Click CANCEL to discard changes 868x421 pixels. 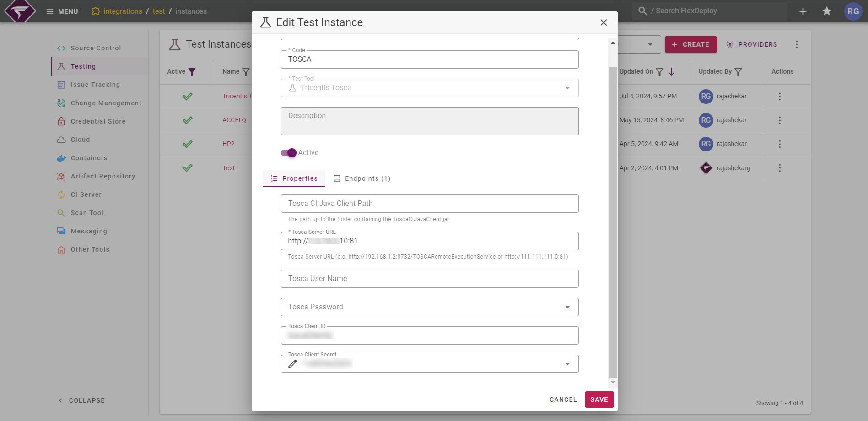coord(563,399)
